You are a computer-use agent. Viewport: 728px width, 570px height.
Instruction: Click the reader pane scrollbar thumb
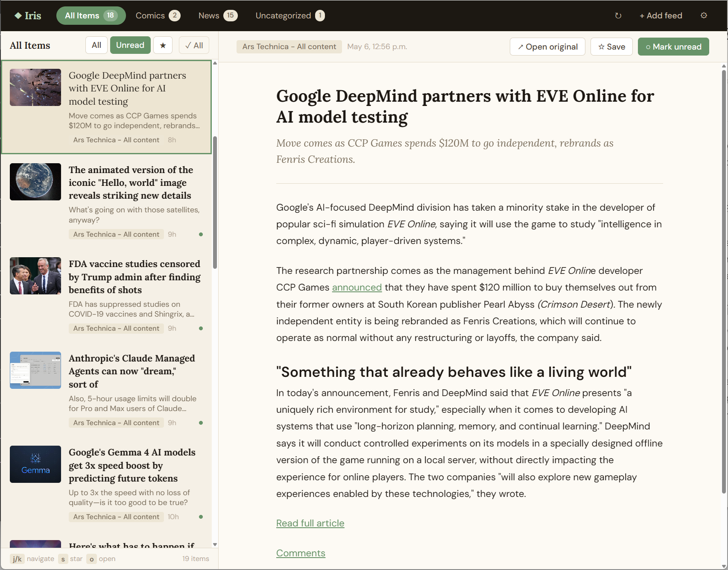[724, 282]
